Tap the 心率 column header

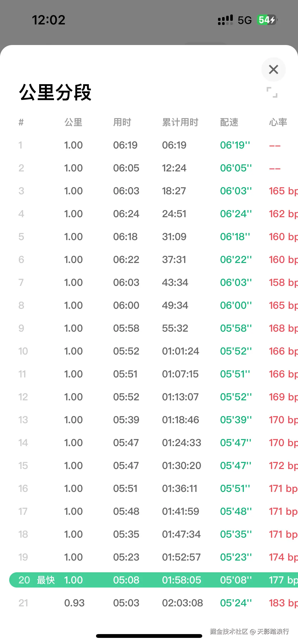coord(278,122)
